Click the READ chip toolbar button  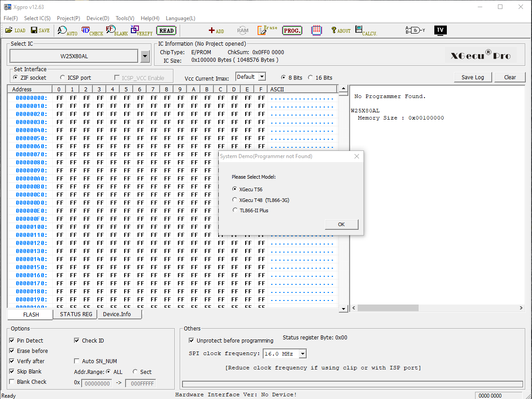pyautogui.click(x=166, y=30)
